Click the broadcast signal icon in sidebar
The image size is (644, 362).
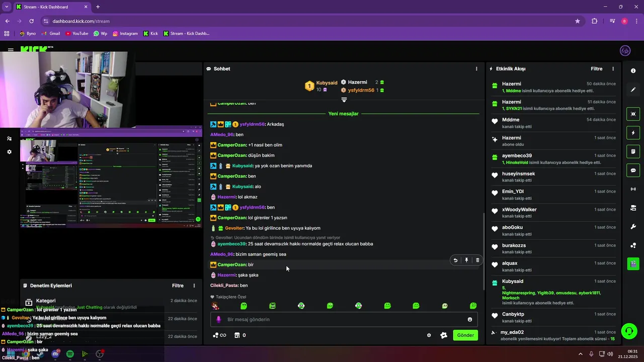pos(633,189)
